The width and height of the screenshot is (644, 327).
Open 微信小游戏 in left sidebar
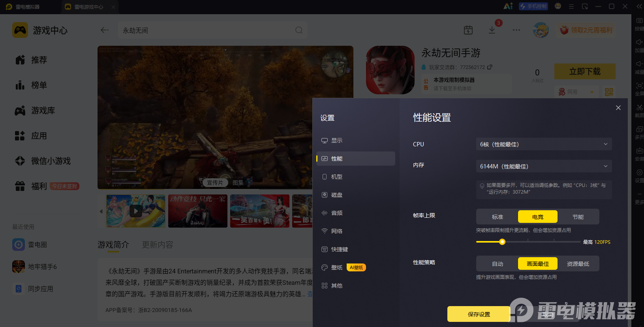(43, 161)
